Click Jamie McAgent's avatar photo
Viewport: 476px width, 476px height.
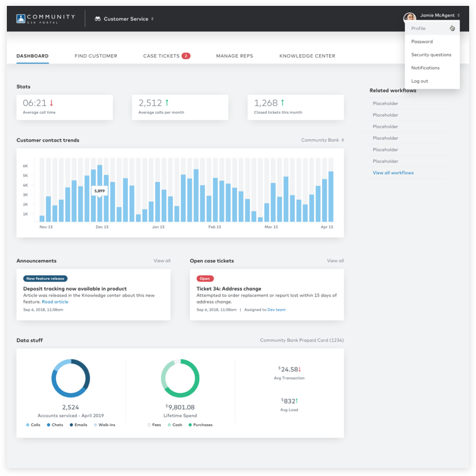click(410, 18)
